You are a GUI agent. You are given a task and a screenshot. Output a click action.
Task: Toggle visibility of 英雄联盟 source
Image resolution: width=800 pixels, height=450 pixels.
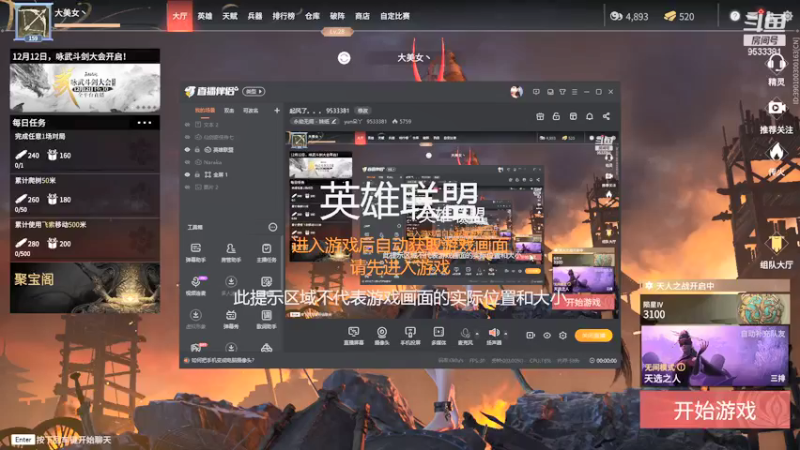187,149
